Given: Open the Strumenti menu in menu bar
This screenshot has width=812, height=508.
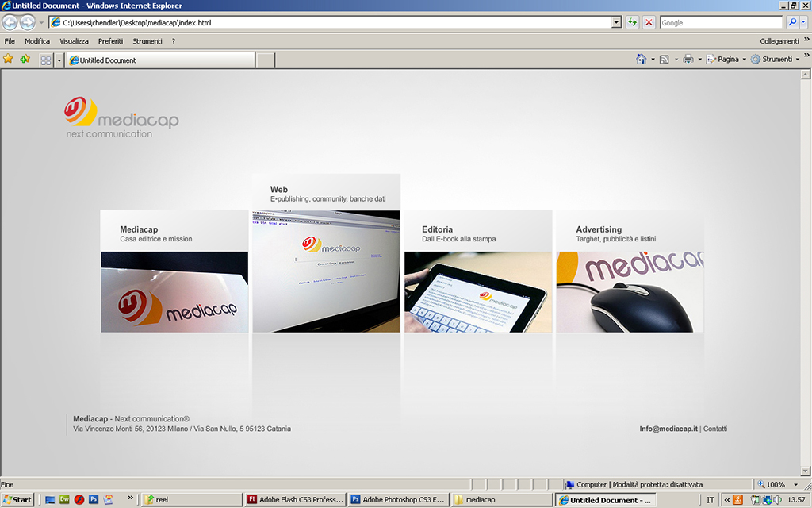Looking at the screenshot, I should (147, 41).
